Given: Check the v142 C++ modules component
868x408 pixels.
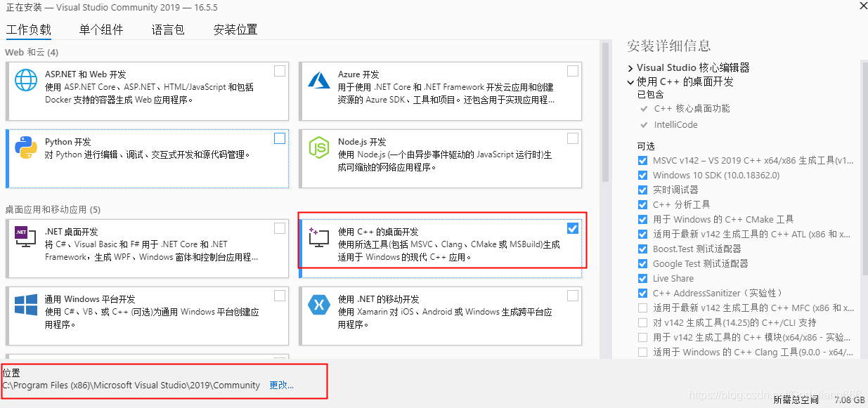Looking at the screenshot, I should coord(642,337).
